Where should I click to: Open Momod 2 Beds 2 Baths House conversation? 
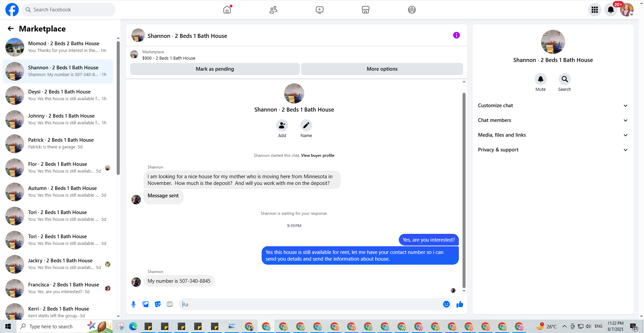pos(58,47)
